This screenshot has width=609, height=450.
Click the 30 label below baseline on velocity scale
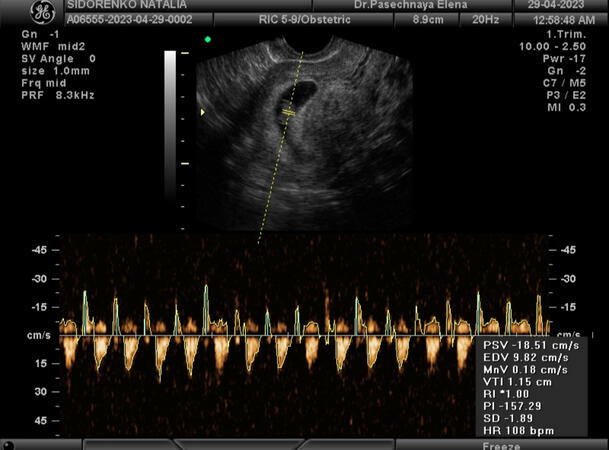pyautogui.click(x=40, y=392)
